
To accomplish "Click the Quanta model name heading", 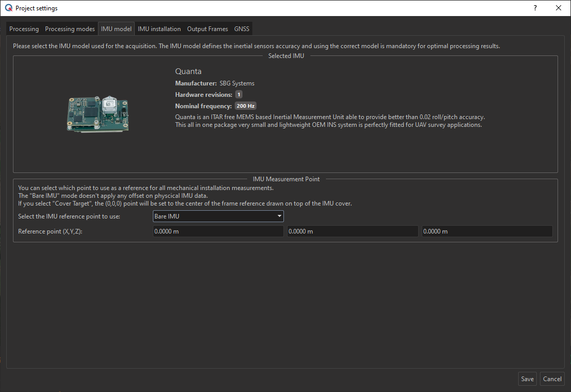I will pyautogui.click(x=188, y=71).
